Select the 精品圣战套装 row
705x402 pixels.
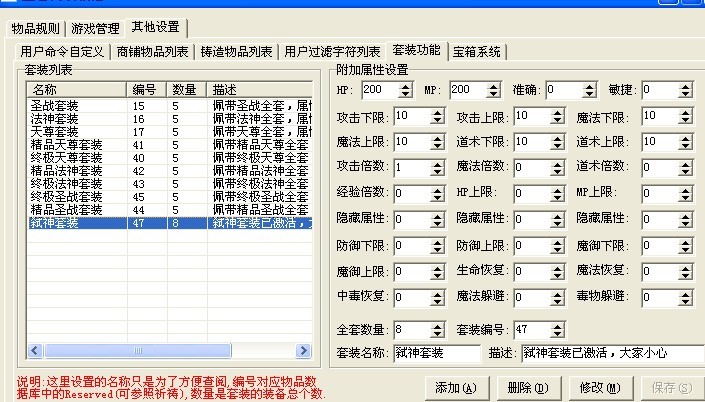pyautogui.click(x=170, y=210)
